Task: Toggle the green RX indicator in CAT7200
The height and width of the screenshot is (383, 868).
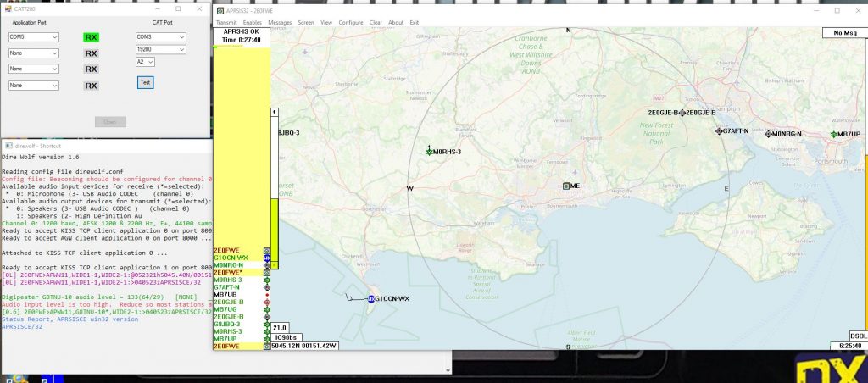Action: 92,37
